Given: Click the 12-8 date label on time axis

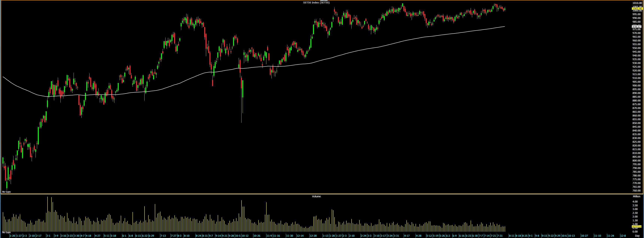Looking at the screenshot, I should [x=623, y=236].
